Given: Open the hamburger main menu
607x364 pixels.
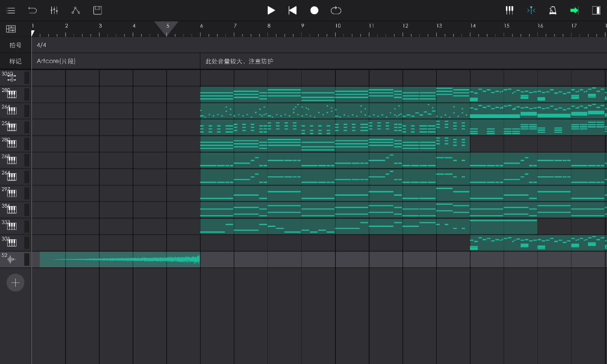Looking at the screenshot, I should point(10,10).
